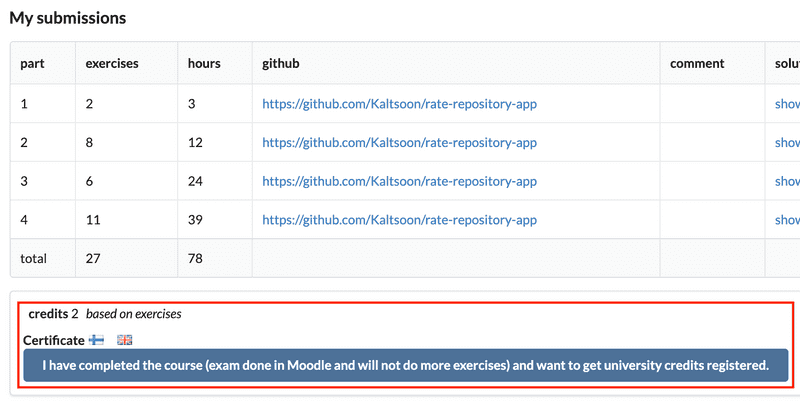Viewport: 800px width, 405px height.
Task: Click the github column header
Action: (281, 64)
